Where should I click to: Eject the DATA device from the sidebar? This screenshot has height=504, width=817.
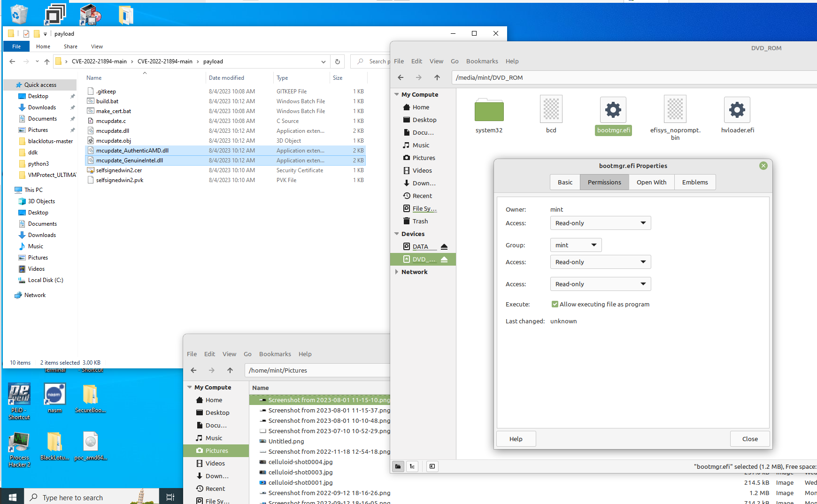coord(444,246)
